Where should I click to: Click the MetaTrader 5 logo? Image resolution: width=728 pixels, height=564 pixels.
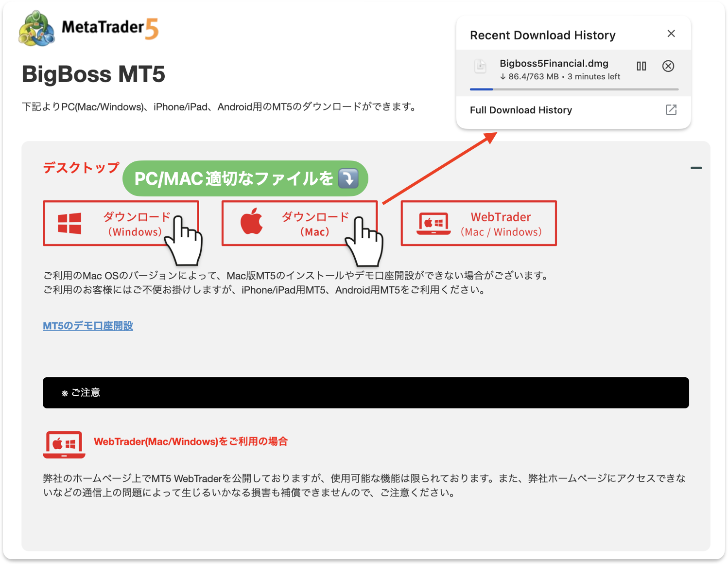(x=88, y=28)
